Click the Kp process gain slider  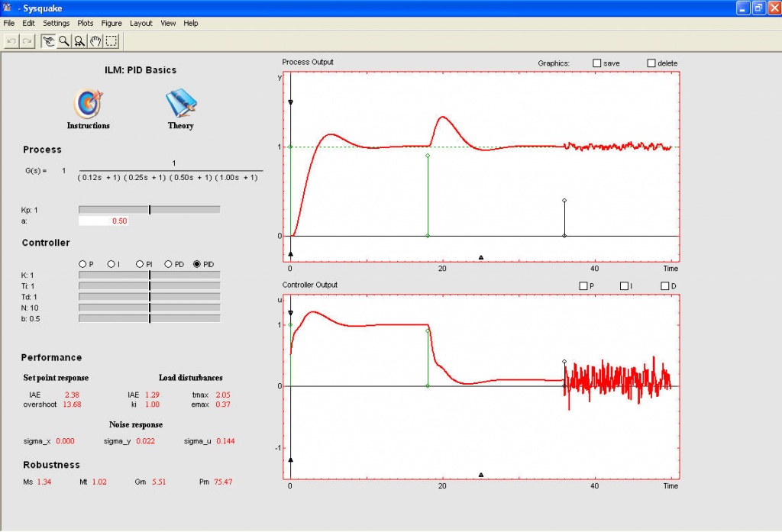149,210
